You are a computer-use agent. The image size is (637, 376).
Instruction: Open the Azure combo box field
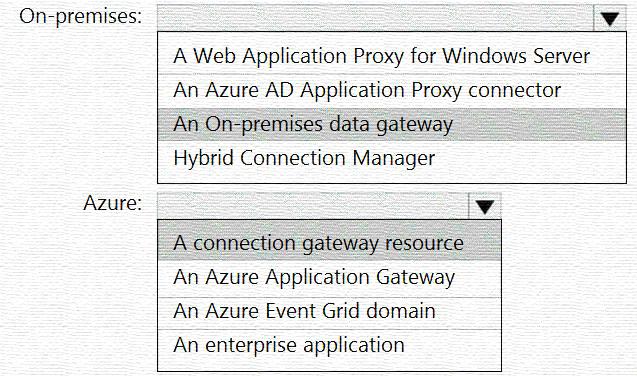pyautogui.click(x=329, y=206)
